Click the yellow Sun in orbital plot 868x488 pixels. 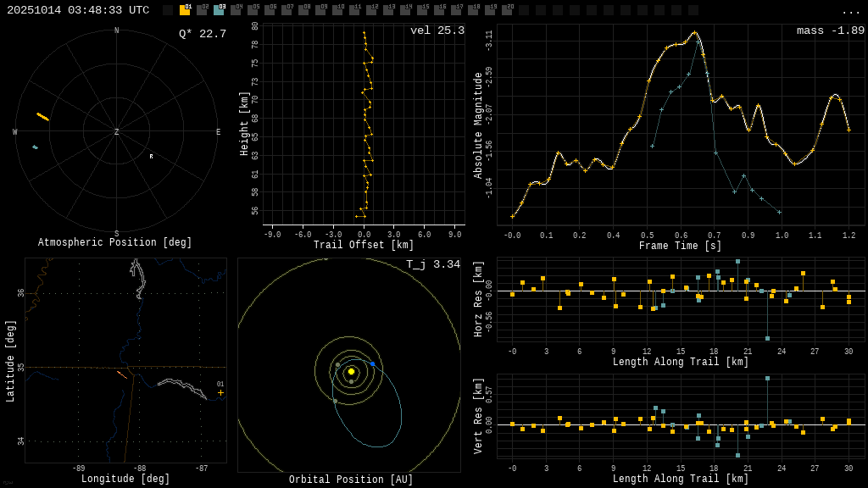tap(351, 371)
